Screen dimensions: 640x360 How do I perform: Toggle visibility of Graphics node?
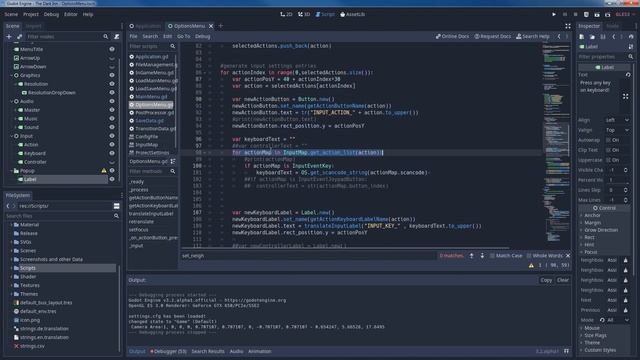tap(112, 76)
